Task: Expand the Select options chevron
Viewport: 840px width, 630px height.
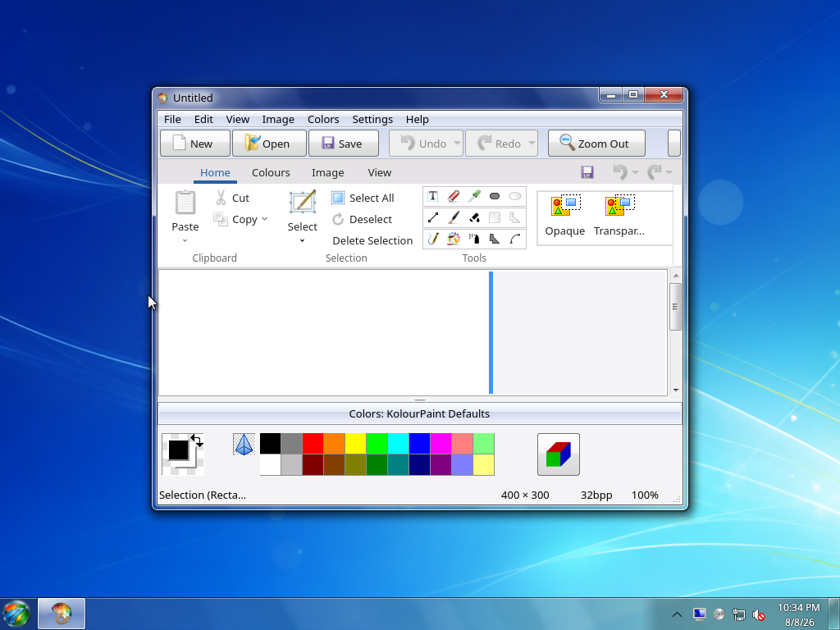Action: tap(302, 240)
